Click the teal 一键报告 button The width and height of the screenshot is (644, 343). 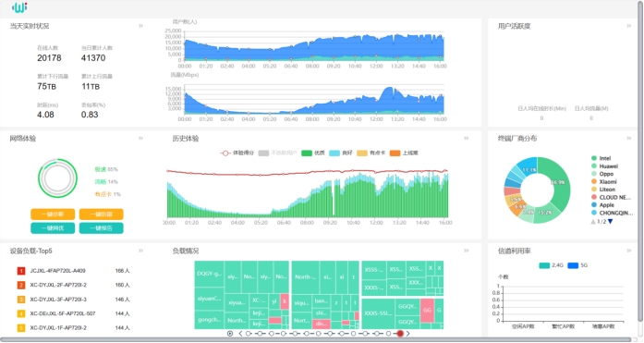pos(101,228)
